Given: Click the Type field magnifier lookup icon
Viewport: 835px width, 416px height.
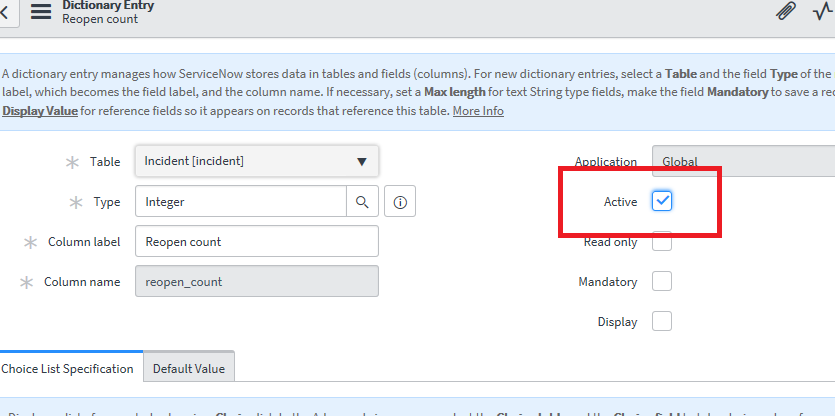Looking at the screenshot, I should (x=362, y=202).
